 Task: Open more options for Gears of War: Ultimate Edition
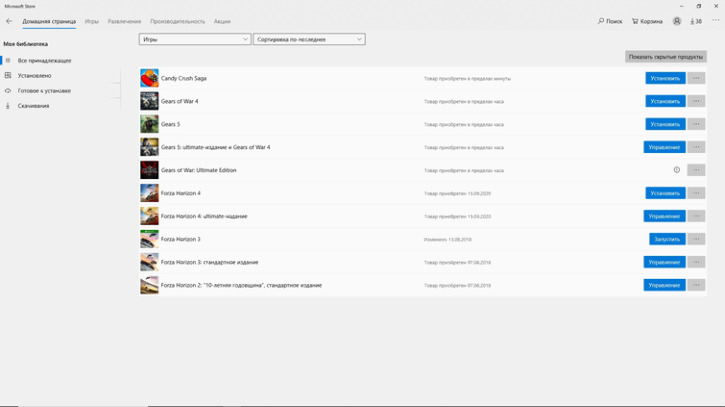point(696,170)
